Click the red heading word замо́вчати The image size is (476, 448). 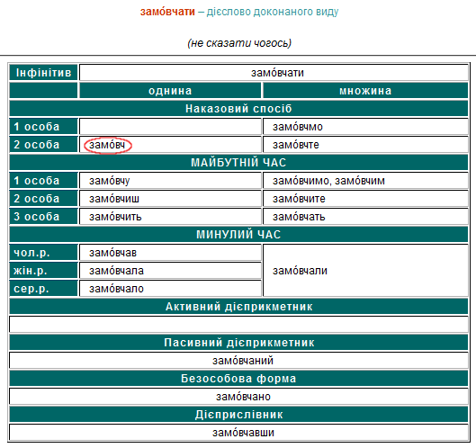tap(167, 12)
